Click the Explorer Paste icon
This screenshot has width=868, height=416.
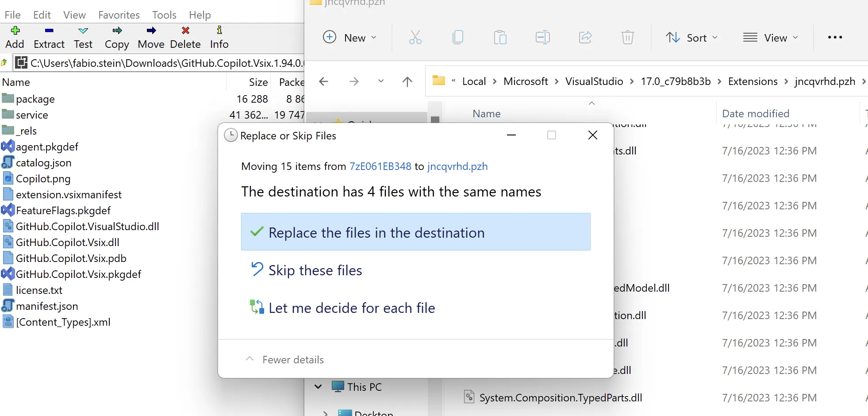[500, 37]
